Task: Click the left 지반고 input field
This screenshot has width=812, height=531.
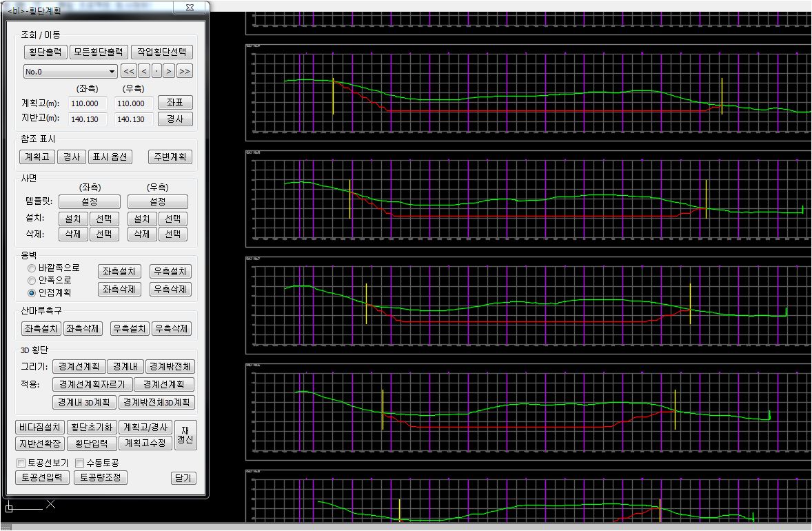Action: [88, 119]
